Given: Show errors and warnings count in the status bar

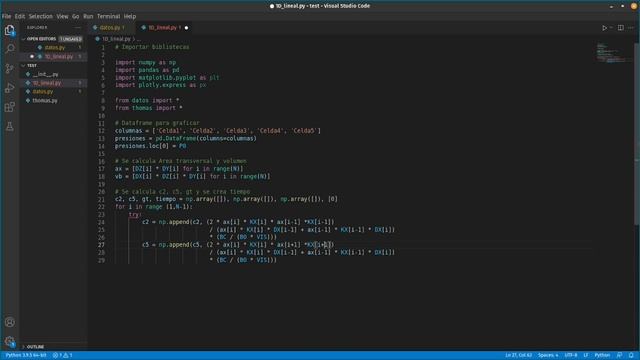Looking at the screenshot, I should 62,355.
